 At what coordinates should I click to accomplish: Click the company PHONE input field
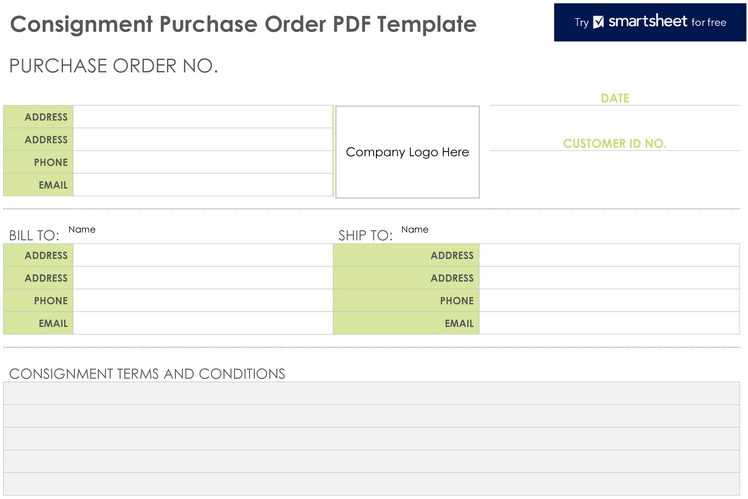[203, 162]
